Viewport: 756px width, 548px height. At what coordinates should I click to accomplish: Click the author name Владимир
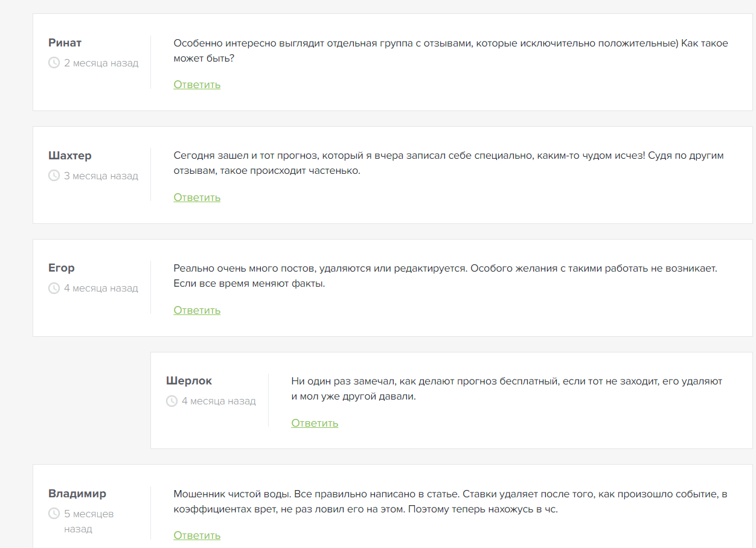(x=77, y=494)
